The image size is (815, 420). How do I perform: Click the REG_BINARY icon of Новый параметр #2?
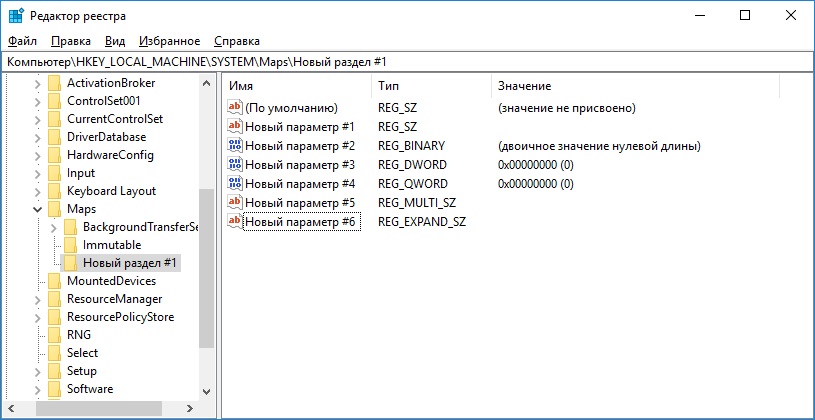coord(235,145)
